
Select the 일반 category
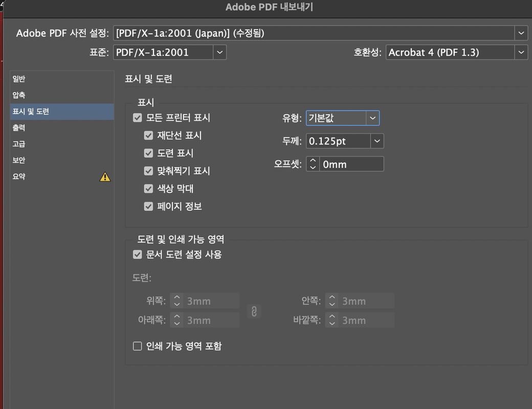[x=62, y=79]
